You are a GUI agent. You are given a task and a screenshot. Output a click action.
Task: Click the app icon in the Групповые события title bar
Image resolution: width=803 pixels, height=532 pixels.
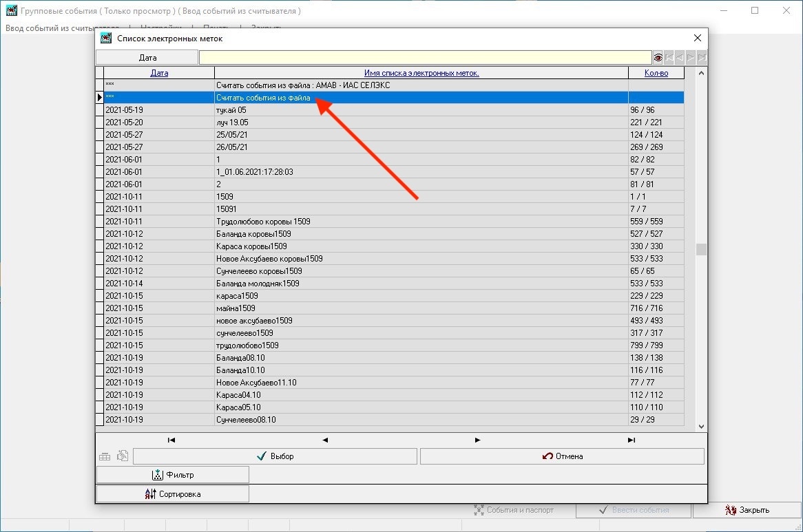pos(11,10)
